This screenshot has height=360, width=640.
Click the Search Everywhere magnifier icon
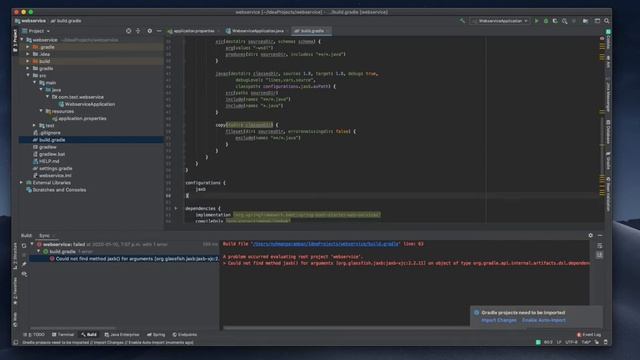607,21
